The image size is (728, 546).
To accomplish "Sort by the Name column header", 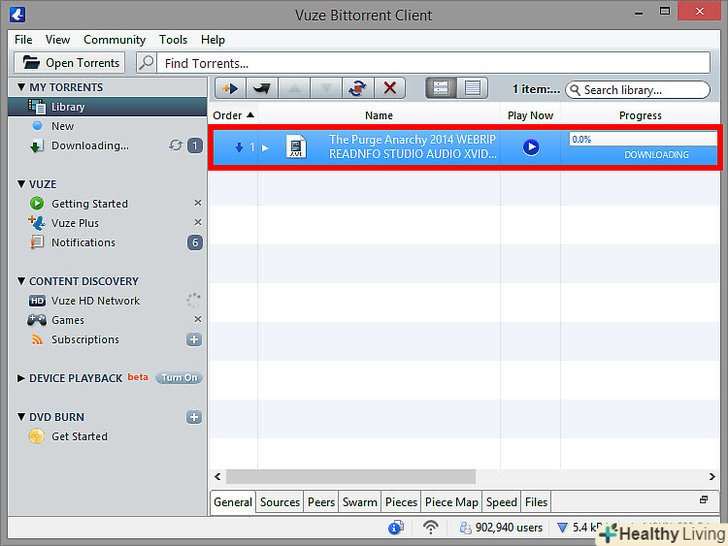I will [379, 115].
